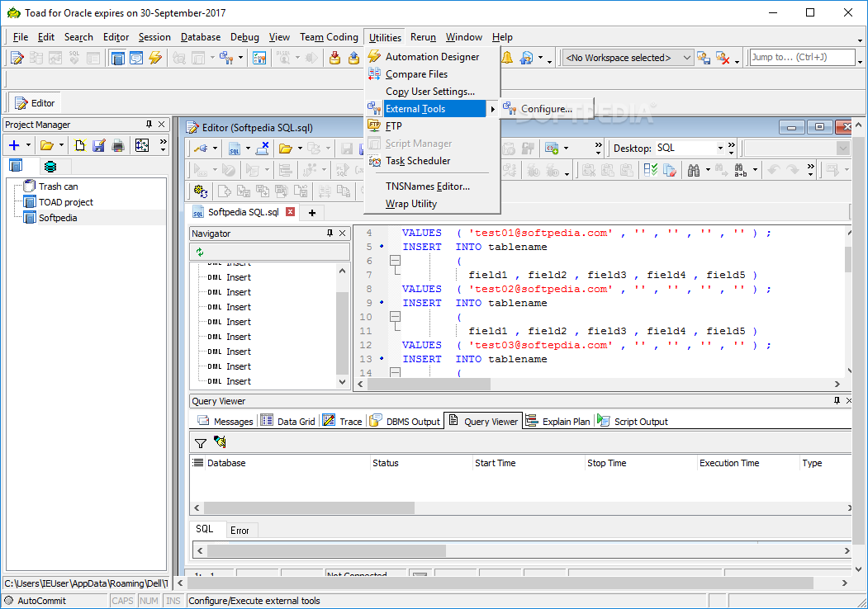
Task: Select Automation Designer from Utilities menu
Action: point(432,57)
